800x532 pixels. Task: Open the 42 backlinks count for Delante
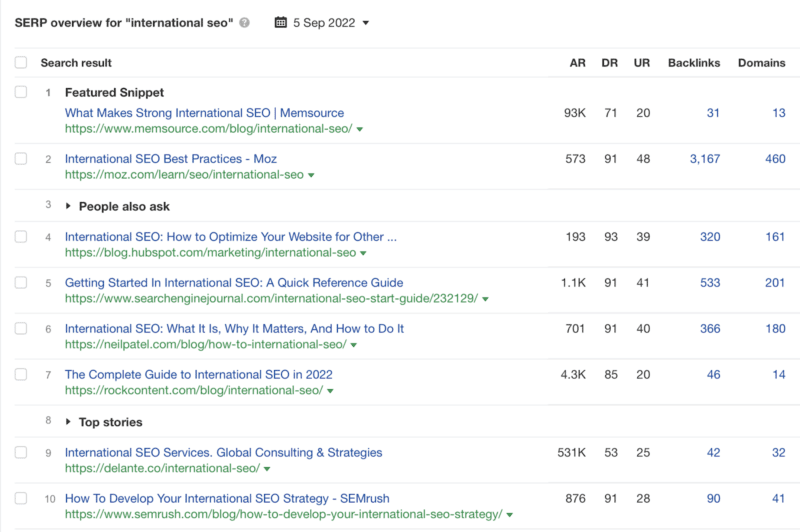(x=713, y=452)
